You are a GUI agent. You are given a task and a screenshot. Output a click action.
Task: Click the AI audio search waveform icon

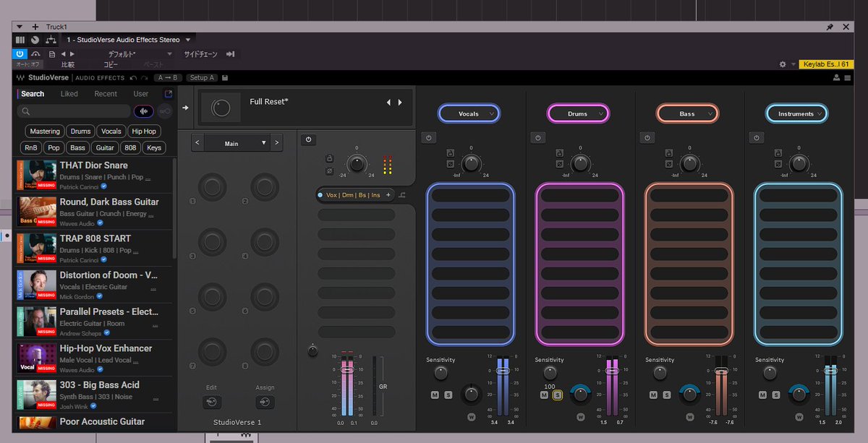coord(143,111)
